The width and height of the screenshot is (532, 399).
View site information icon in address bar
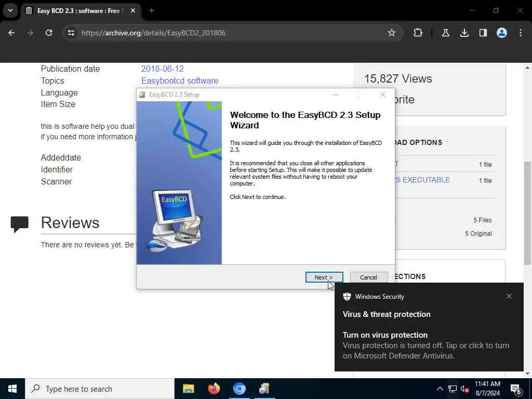point(71,33)
